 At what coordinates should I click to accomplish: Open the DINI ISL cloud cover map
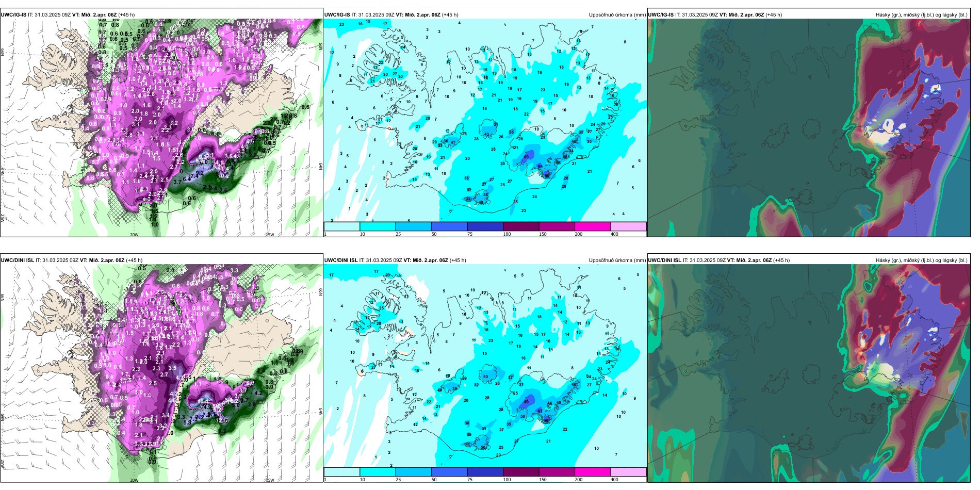[x=809, y=373]
